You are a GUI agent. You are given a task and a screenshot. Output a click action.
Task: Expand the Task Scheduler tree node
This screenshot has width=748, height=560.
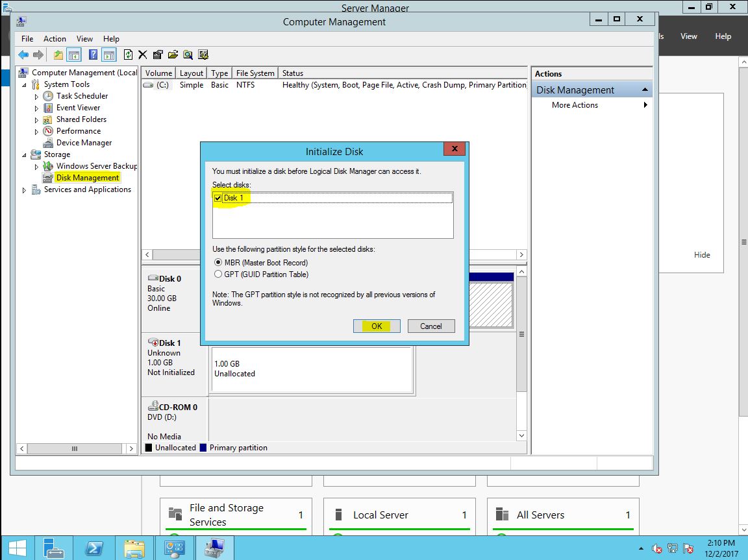(37, 97)
